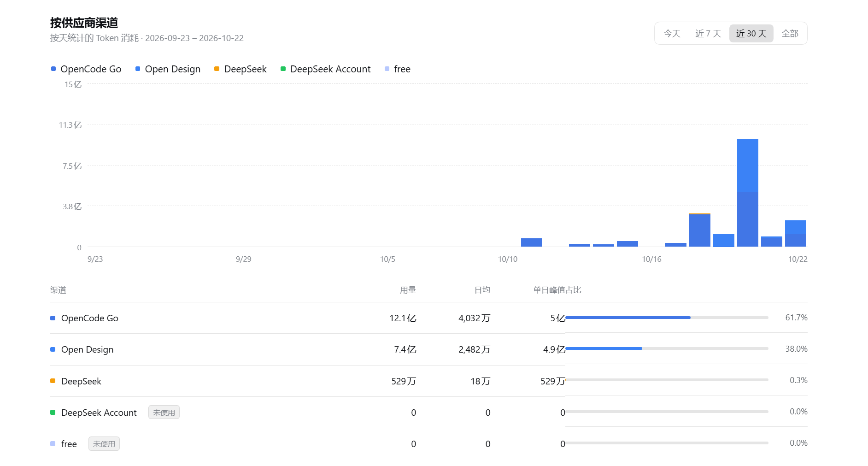Toggle OpenCode Go legend entry in chart

[86, 69]
